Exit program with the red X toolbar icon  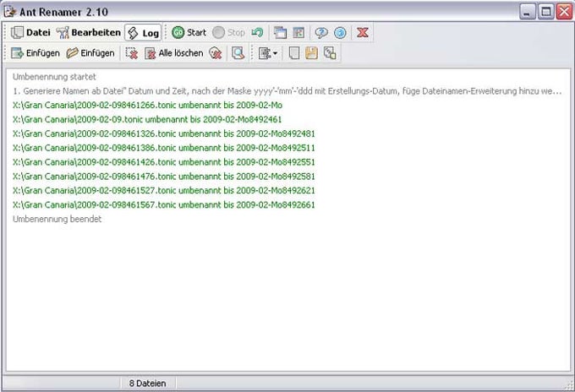coord(362,33)
